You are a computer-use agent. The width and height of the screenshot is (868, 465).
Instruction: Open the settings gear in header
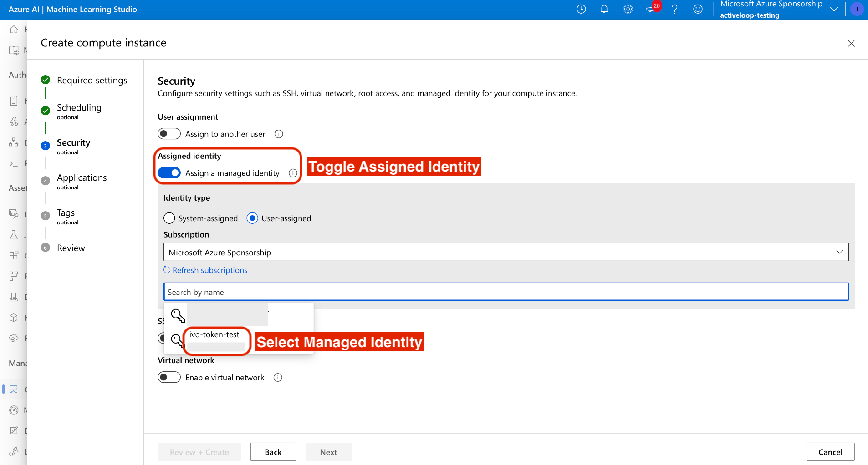coord(628,9)
